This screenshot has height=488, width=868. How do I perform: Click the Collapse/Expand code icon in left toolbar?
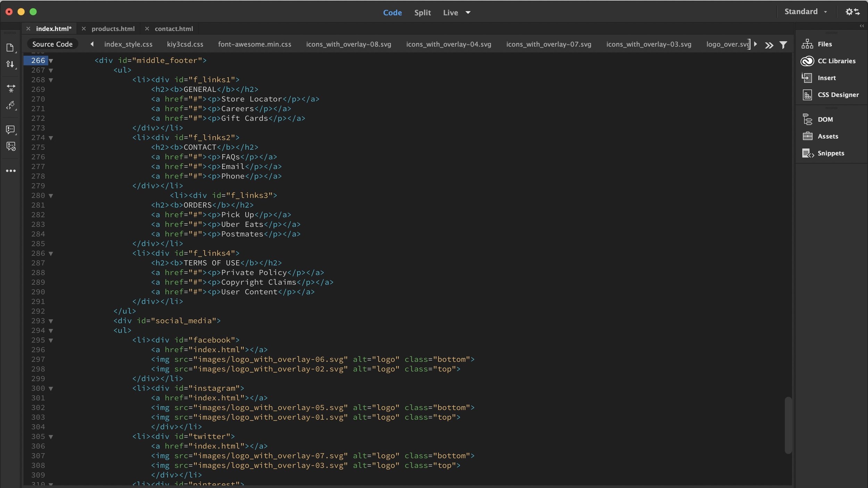click(11, 89)
